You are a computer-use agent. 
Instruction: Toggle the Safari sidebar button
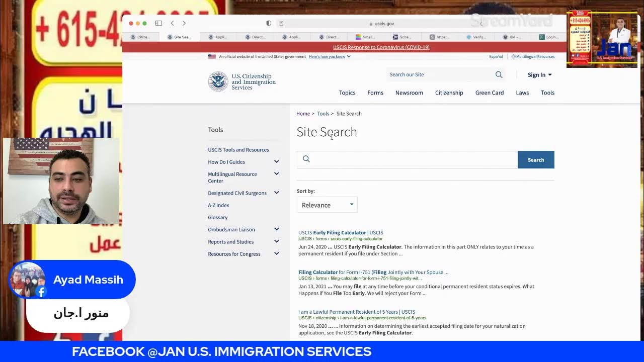(158, 23)
